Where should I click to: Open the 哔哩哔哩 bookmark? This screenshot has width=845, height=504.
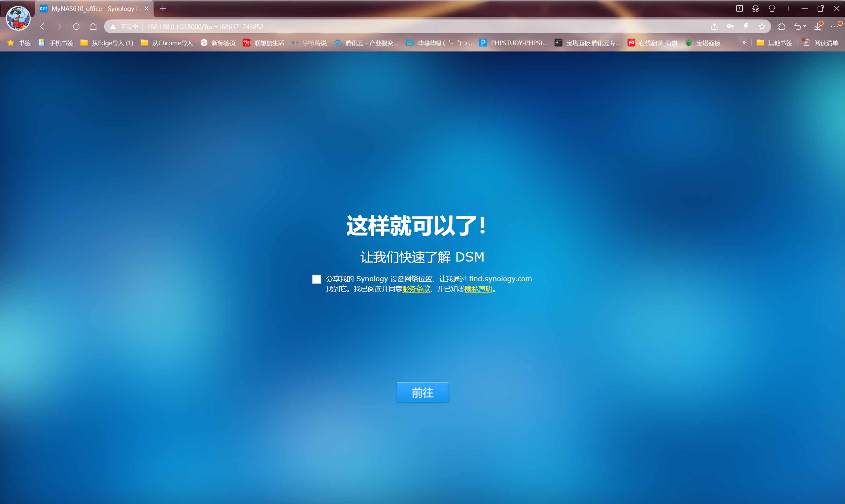tap(439, 43)
